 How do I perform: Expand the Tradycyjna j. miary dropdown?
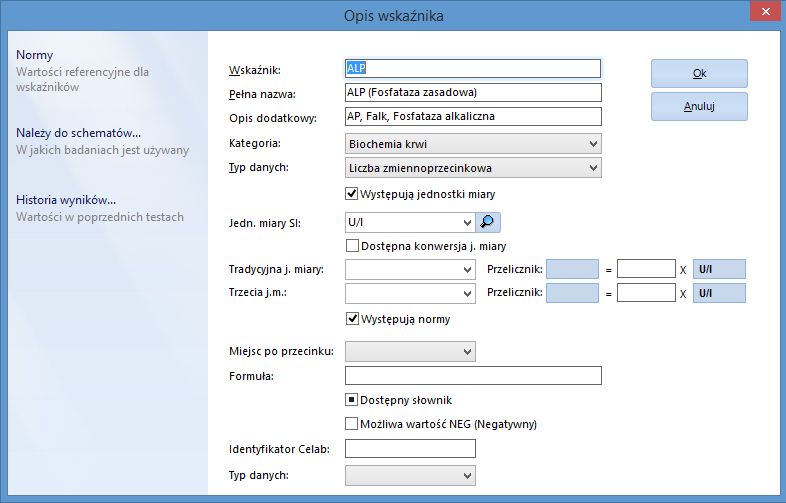[410, 269]
